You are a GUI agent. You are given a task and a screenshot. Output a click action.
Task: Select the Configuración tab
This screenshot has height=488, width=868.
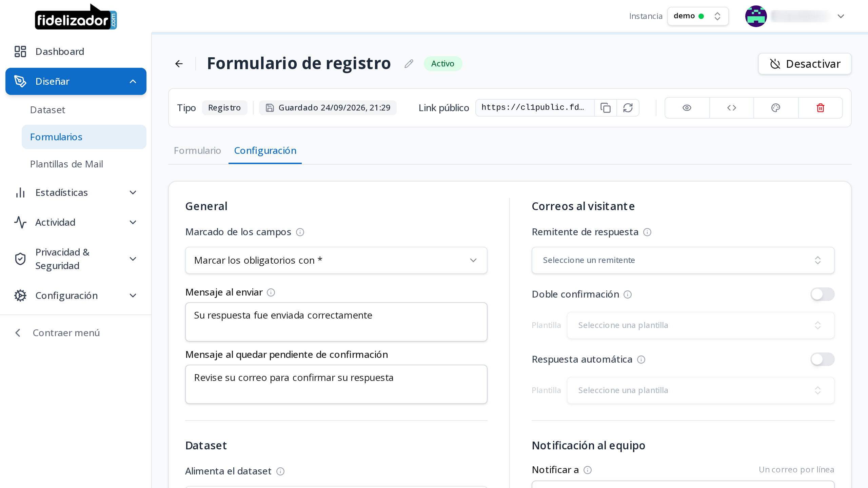click(265, 150)
